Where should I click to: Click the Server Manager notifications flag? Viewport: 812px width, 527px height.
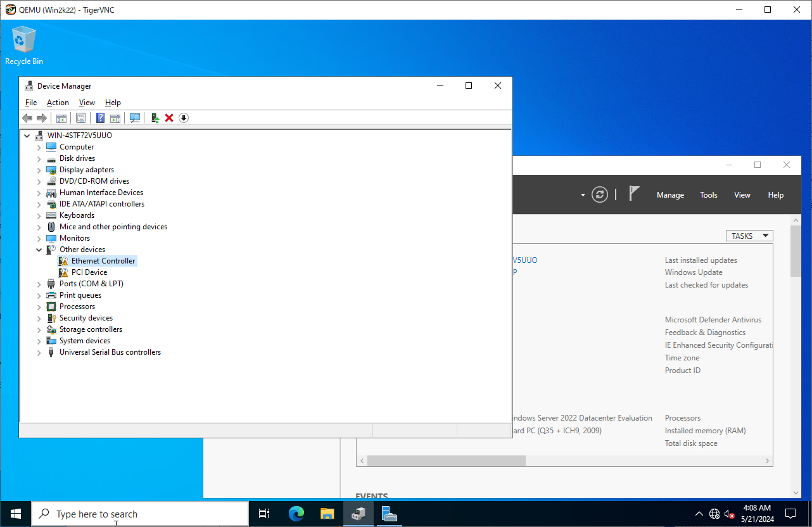[634, 194]
